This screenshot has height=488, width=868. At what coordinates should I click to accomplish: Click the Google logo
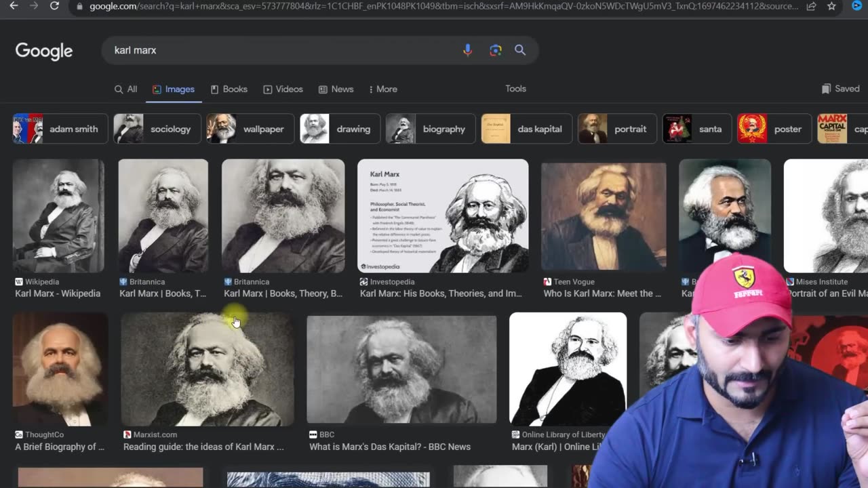44,51
